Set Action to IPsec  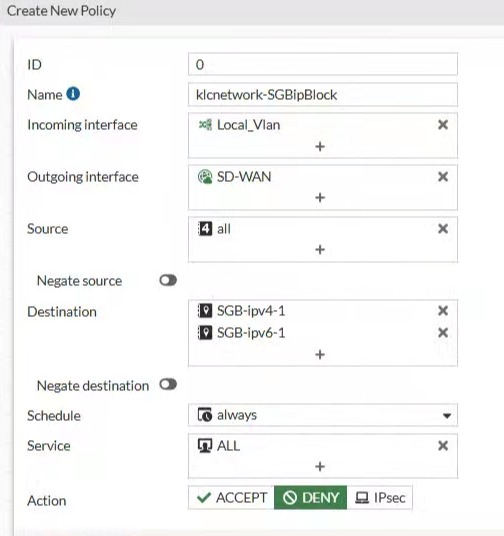[x=380, y=498]
